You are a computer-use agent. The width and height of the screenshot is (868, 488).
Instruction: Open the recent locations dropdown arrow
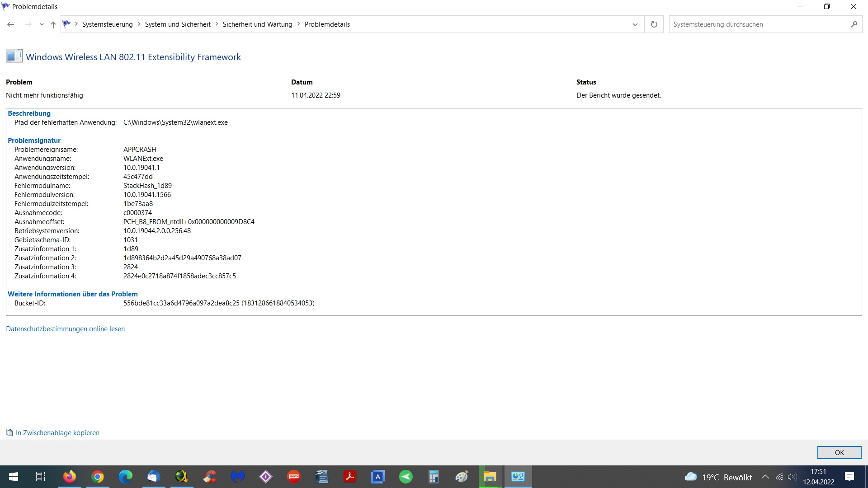42,24
